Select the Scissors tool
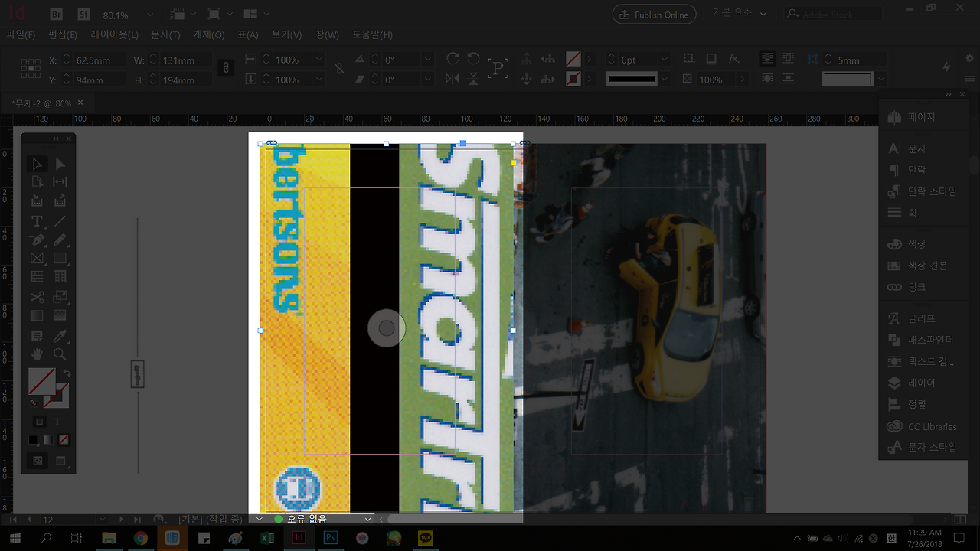The height and width of the screenshot is (551, 980). [36, 297]
